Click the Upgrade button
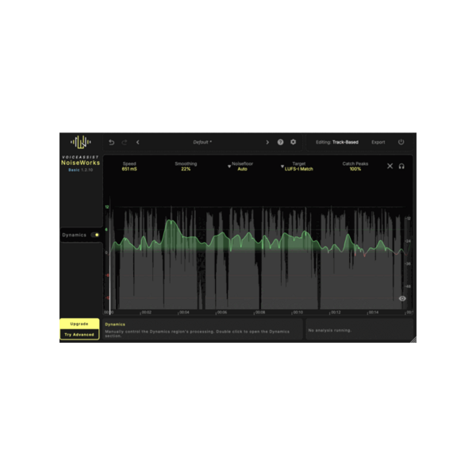 click(79, 324)
